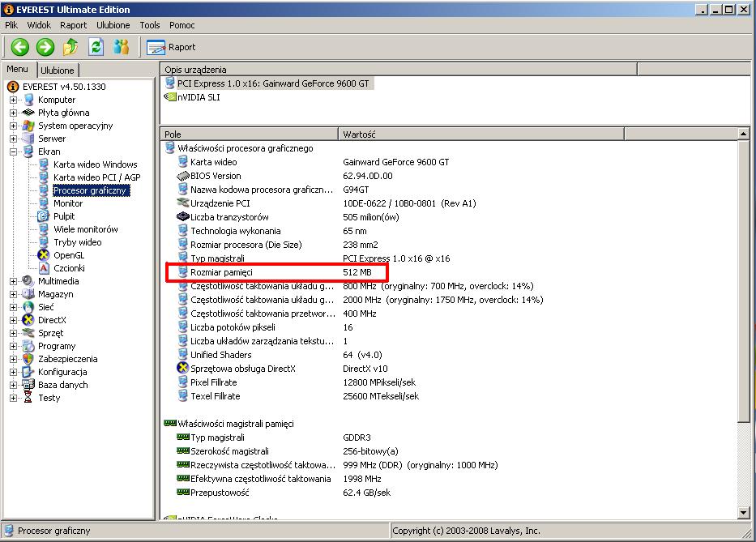Click the Pulpit icon in the tree
756x542 pixels.
point(44,216)
